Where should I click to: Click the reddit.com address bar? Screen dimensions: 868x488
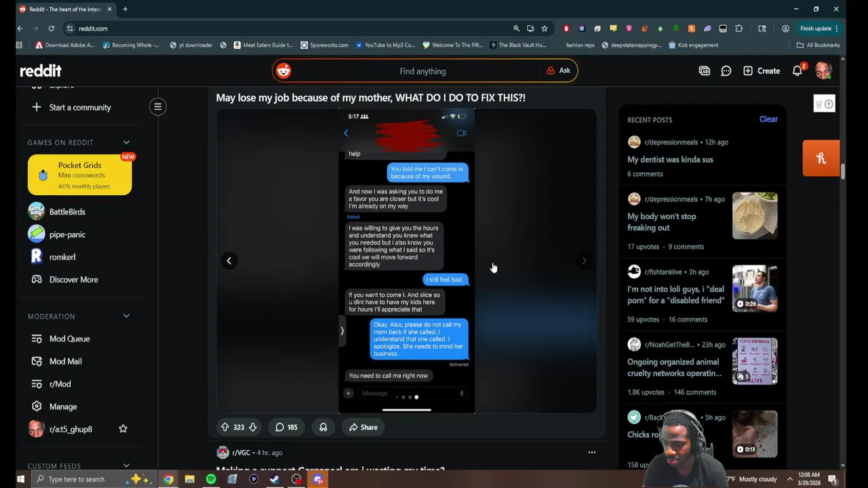pyautogui.click(x=292, y=28)
